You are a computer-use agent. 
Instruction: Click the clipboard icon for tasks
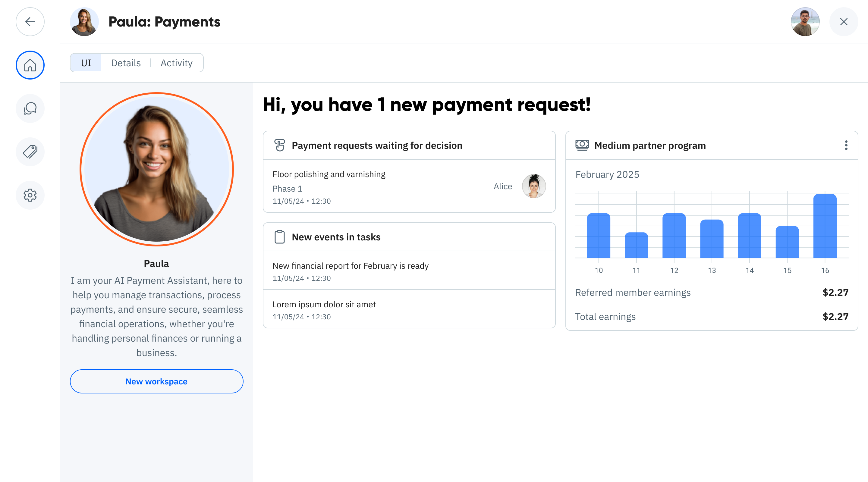click(279, 237)
